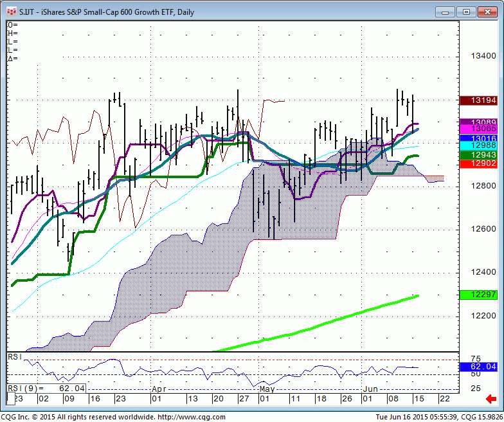Viewport: 504px width, 422px height.
Task: Click the CQG chart icon in title bar
Action: 12,12
